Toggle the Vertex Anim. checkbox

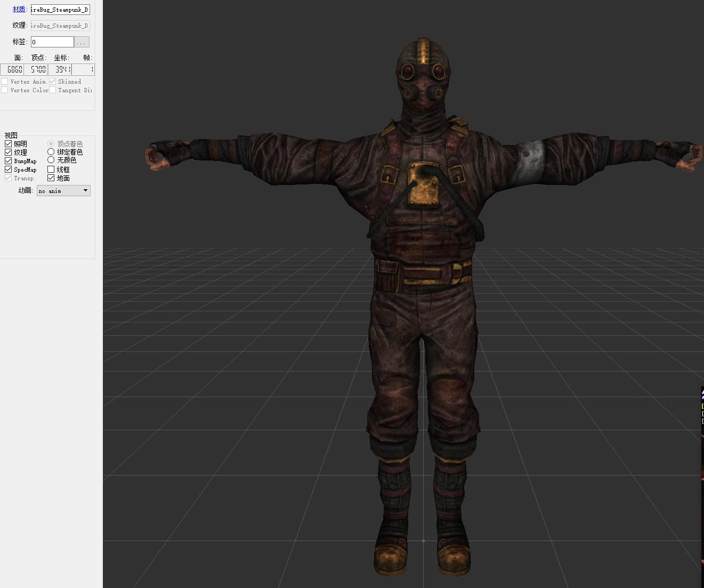5,82
